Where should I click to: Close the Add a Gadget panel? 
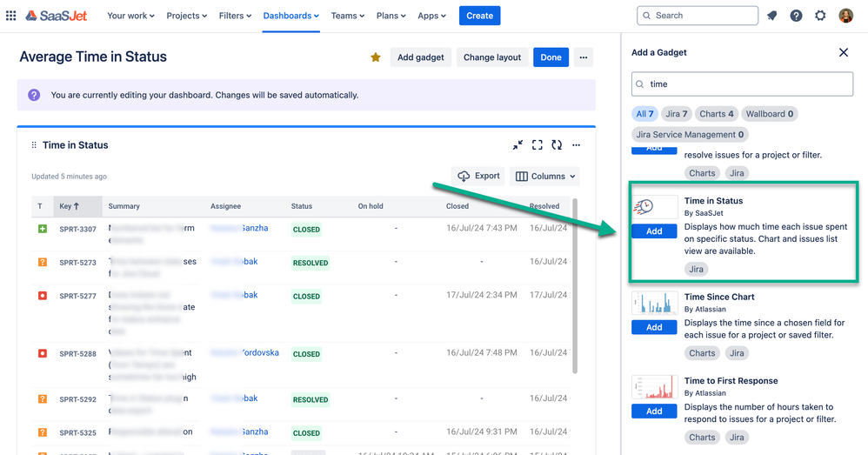coord(843,52)
